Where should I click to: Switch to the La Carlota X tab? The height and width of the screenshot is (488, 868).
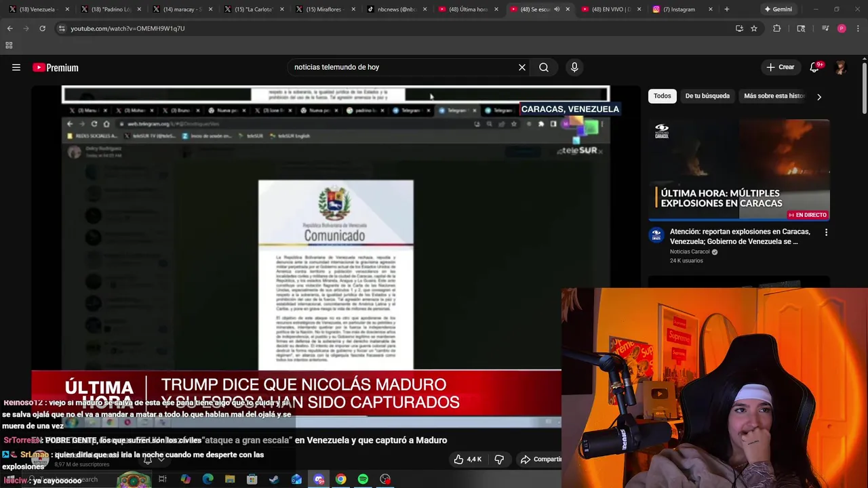point(254,9)
